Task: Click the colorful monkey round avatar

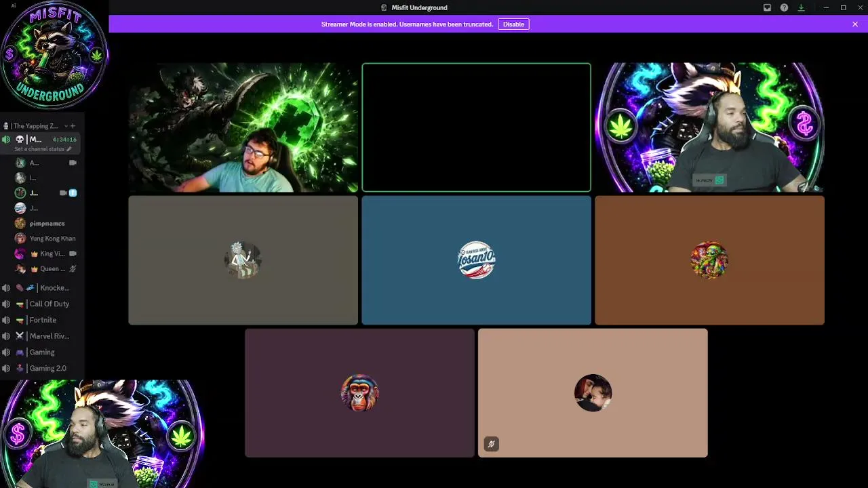Action: point(359,393)
